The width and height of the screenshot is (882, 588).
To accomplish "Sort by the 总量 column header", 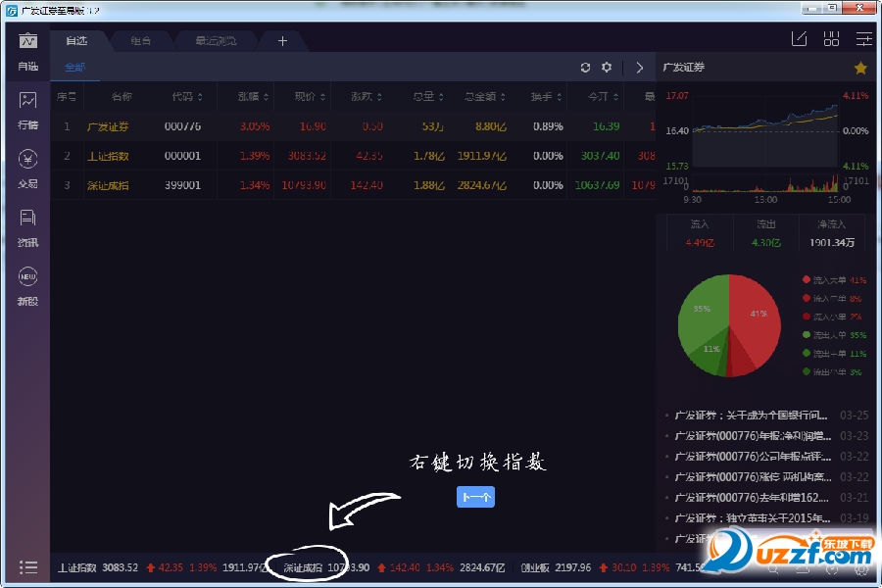I will coord(427,97).
